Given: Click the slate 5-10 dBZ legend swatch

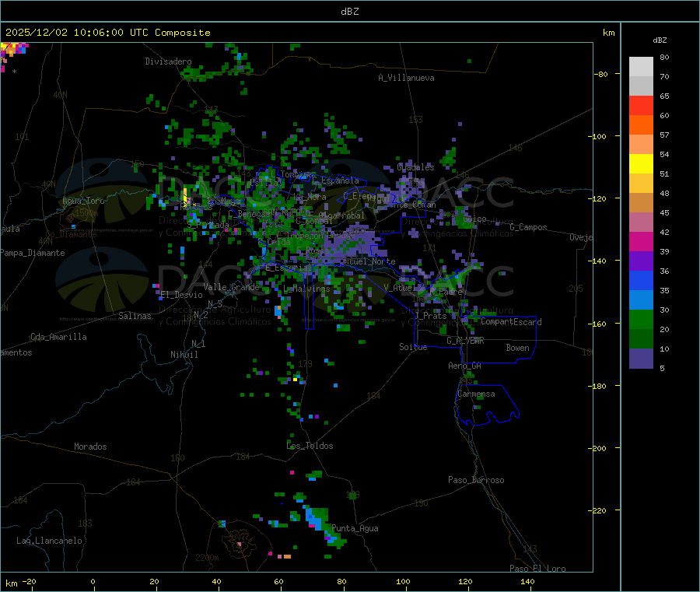Looking at the screenshot, I should tap(641, 359).
